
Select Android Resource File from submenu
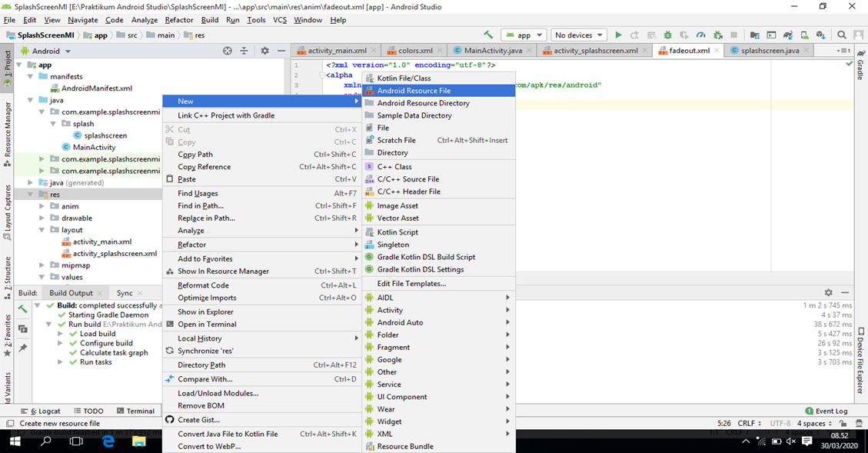click(439, 91)
